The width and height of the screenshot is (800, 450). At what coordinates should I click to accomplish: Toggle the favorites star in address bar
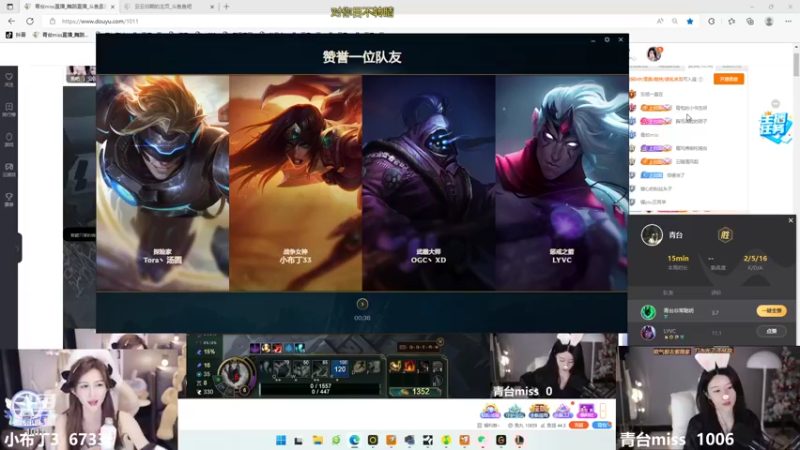tap(690, 21)
